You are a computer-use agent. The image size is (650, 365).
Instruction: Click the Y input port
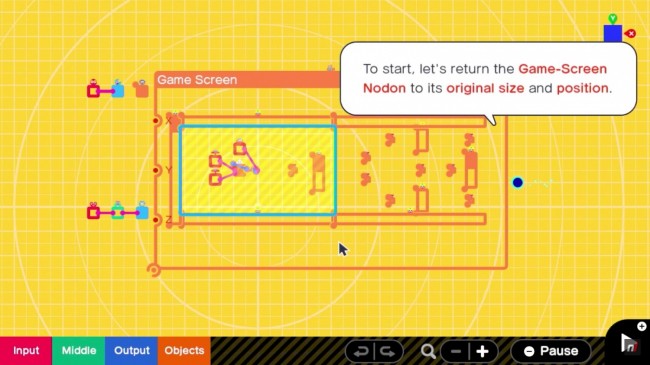pyautogui.click(x=156, y=170)
